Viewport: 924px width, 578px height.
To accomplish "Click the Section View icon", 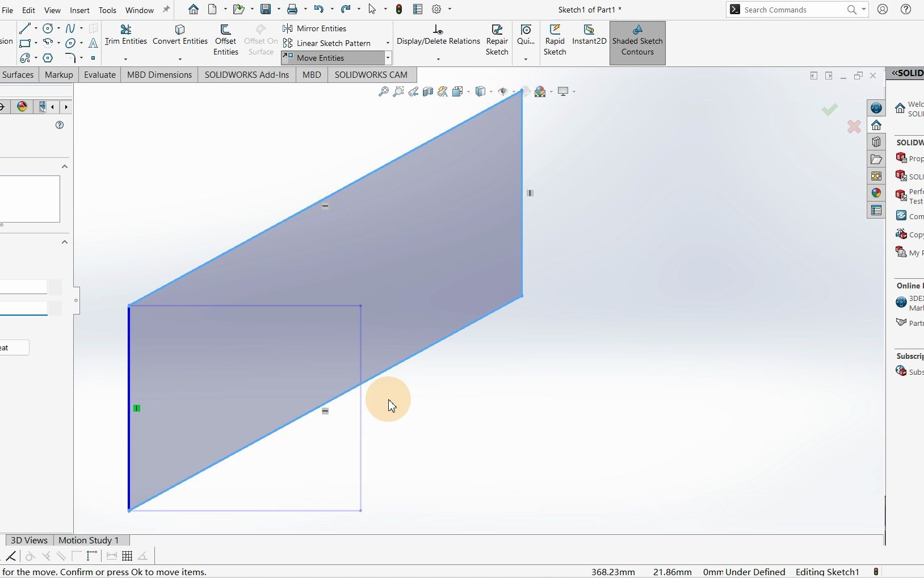I will click(x=429, y=91).
